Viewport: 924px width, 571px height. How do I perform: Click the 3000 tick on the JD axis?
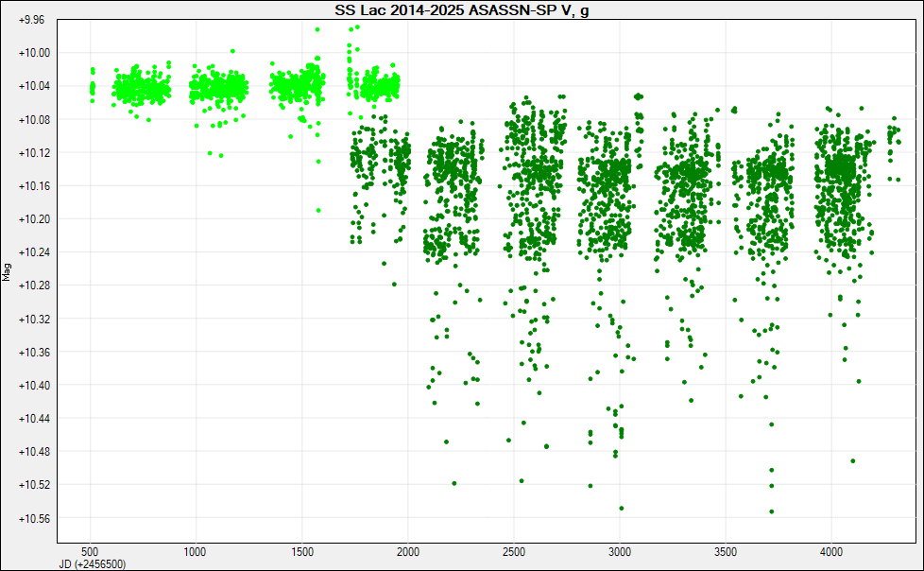point(620,551)
